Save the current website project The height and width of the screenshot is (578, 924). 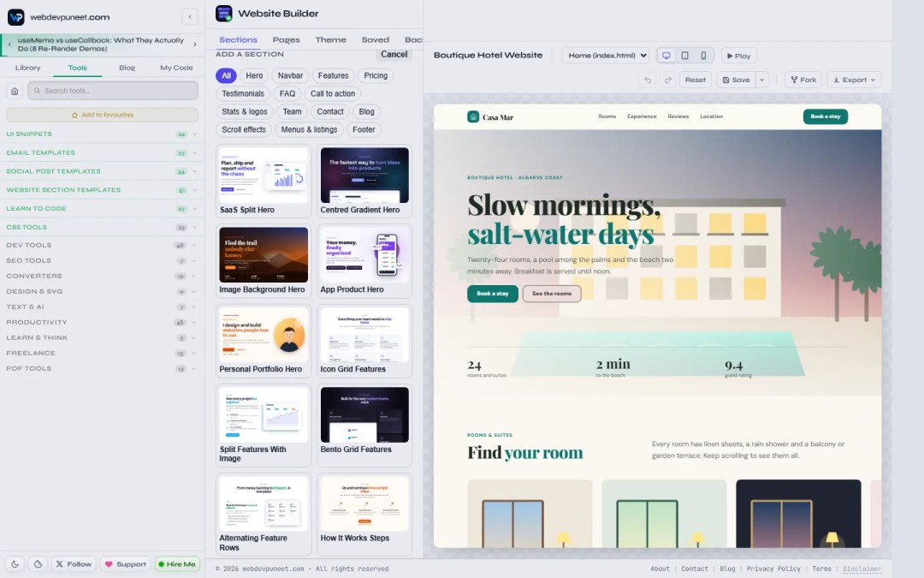[737, 80]
